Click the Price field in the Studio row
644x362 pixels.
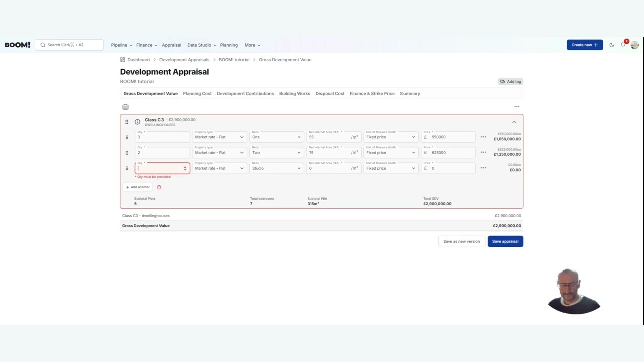[x=448, y=168]
